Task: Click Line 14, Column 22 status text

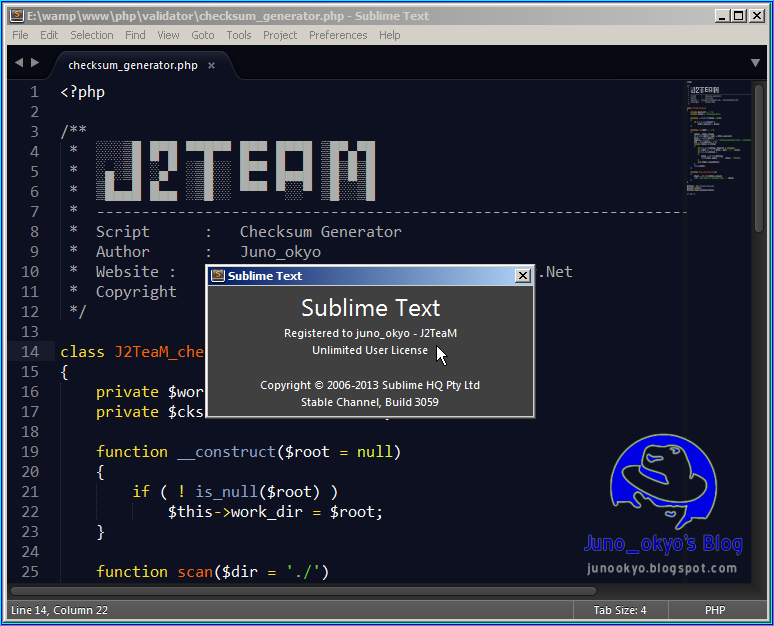Action: (x=59, y=610)
